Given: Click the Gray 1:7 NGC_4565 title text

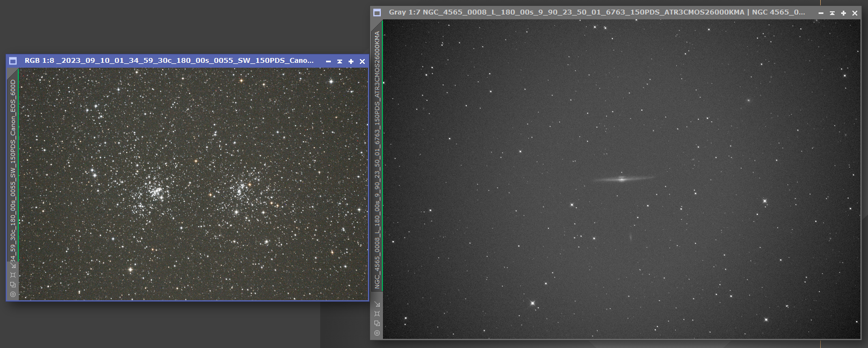Looking at the screenshot, I should [597, 12].
